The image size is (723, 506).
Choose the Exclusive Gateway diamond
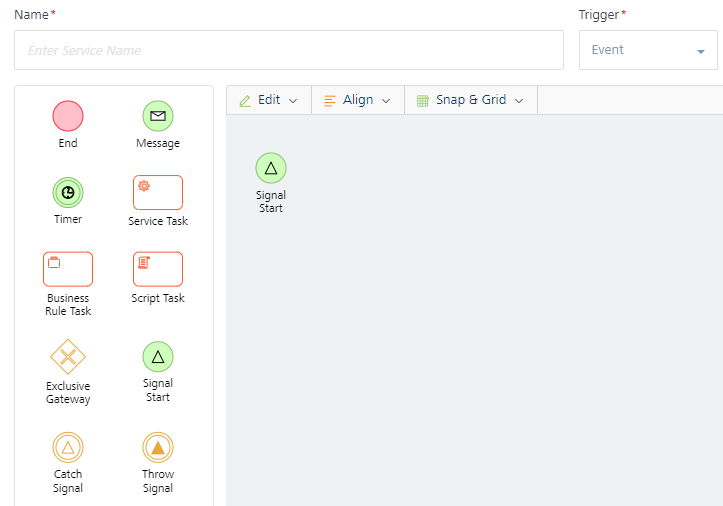[x=68, y=357]
